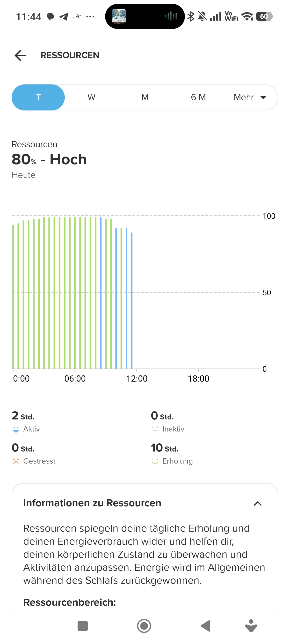Tap the triangle back navigation icon

point(206,626)
